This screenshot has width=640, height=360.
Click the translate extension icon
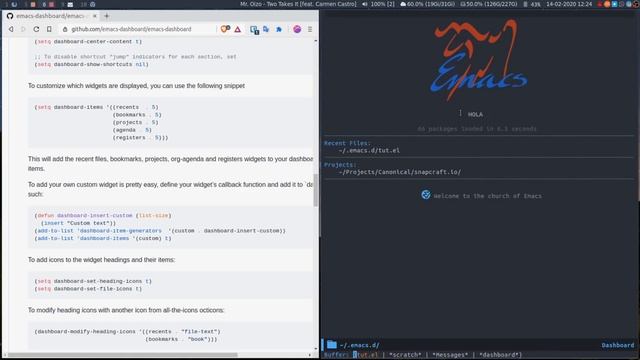point(266,29)
